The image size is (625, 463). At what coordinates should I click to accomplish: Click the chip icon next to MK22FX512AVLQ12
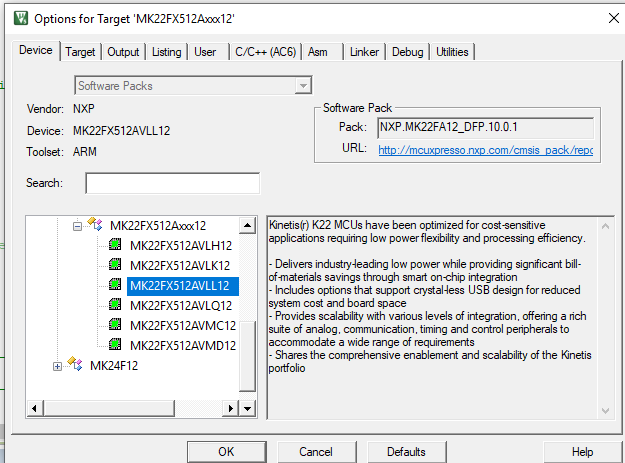tap(115, 304)
